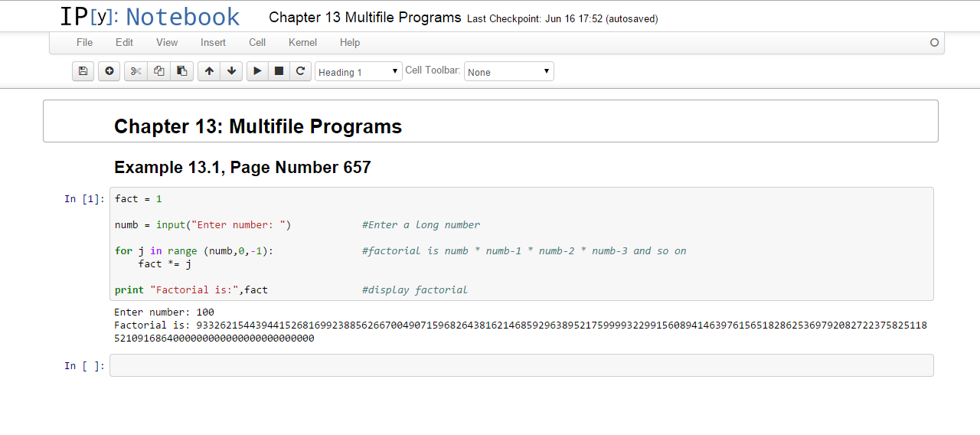The height and width of the screenshot is (435, 980).
Task: Expand the Cell Toolbar None dropdown
Action: 508,72
